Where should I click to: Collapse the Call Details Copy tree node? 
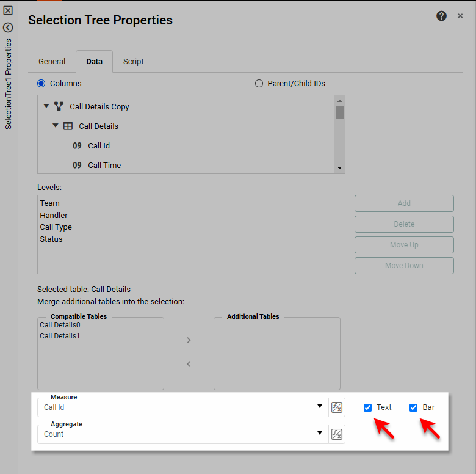[x=46, y=106]
